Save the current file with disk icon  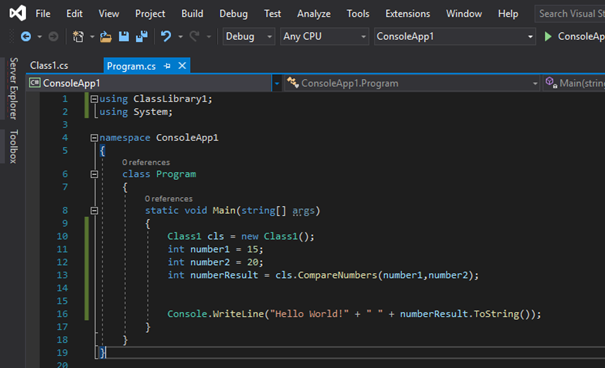point(123,37)
